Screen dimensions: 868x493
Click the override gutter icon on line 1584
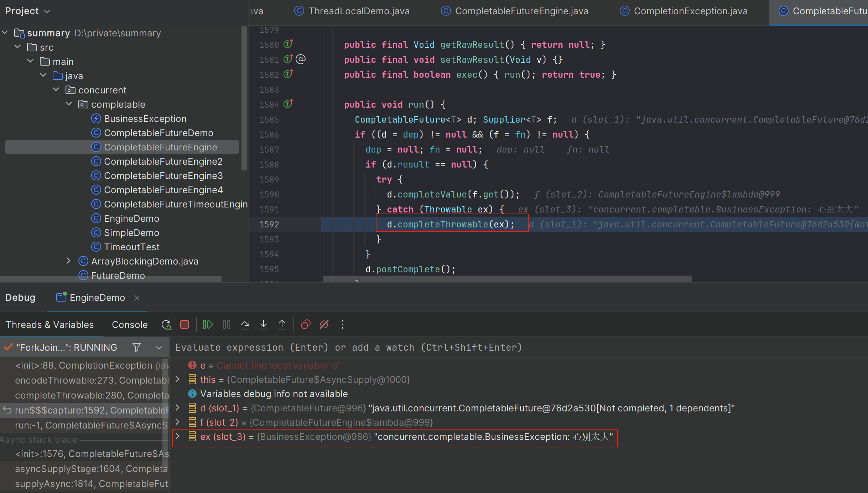pyautogui.click(x=288, y=104)
